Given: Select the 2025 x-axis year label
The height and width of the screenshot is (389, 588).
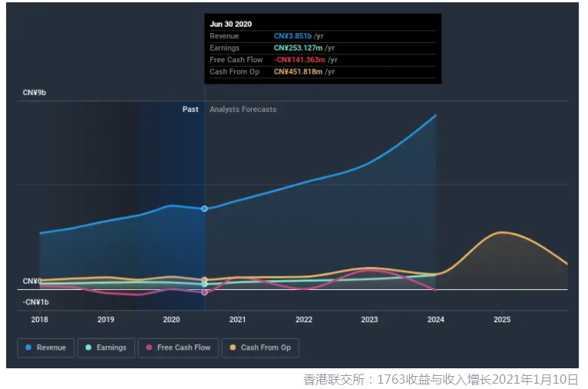Looking at the screenshot, I should pos(502,319).
